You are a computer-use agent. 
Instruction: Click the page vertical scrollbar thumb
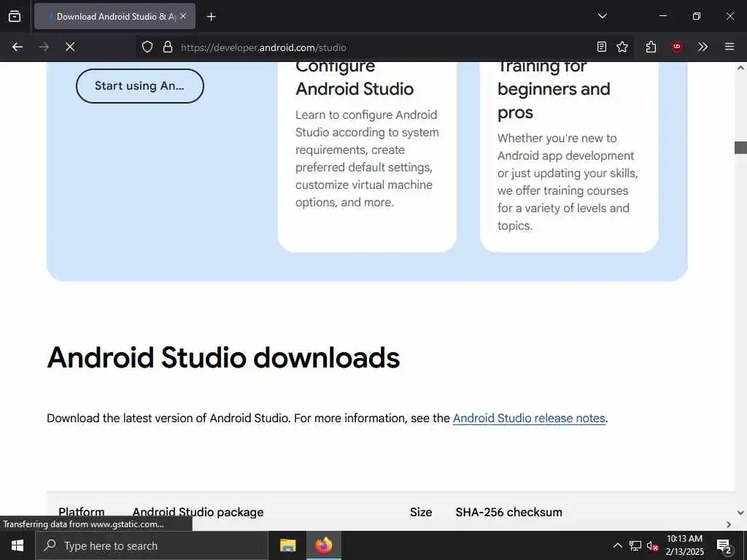point(740,147)
